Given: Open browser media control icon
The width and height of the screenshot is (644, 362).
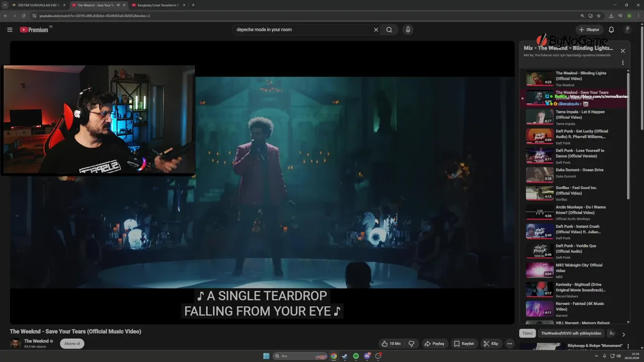Looking at the screenshot, I should 620,16.
